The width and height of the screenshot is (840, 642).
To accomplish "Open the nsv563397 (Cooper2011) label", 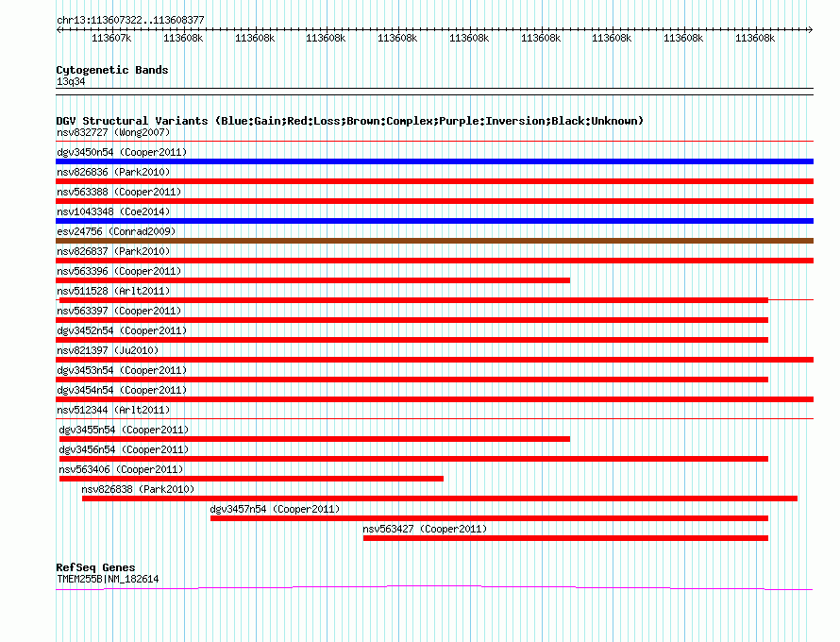I will (x=119, y=311).
